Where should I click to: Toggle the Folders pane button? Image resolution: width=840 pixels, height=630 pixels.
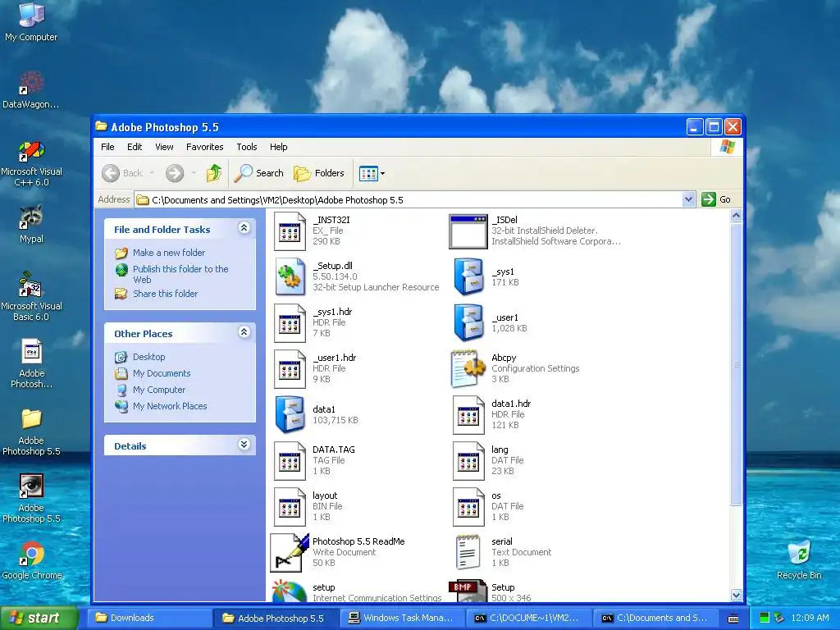(318, 173)
